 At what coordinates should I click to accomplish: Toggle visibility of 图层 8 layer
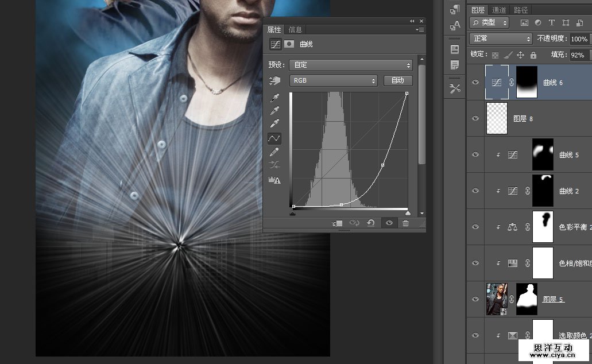tap(475, 118)
